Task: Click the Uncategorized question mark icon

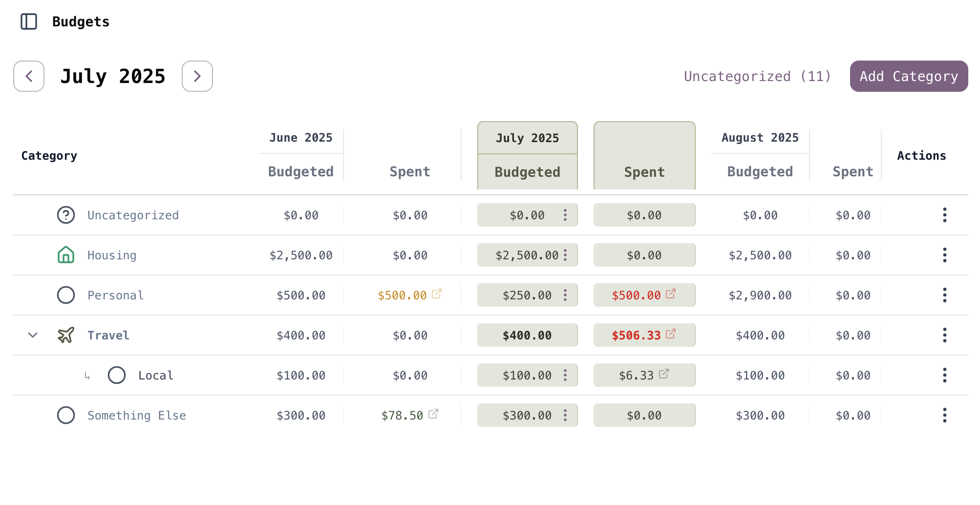Action: (x=66, y=215)
